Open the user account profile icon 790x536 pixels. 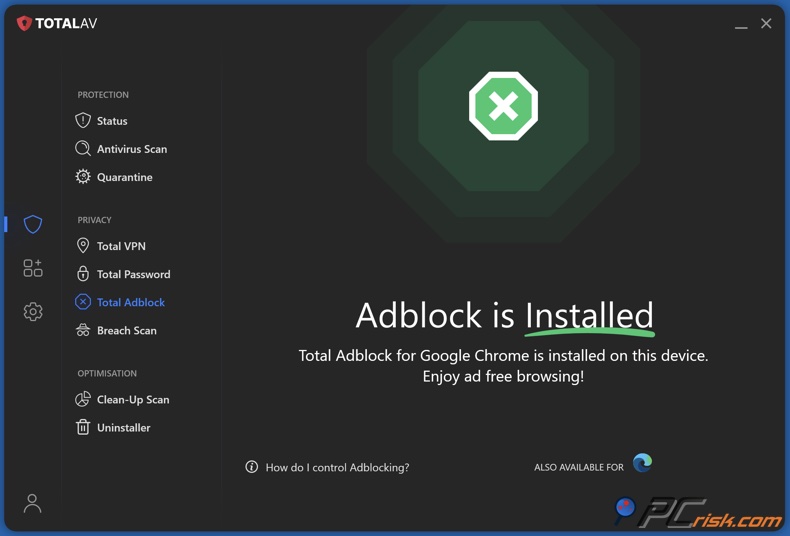[32, 503]
